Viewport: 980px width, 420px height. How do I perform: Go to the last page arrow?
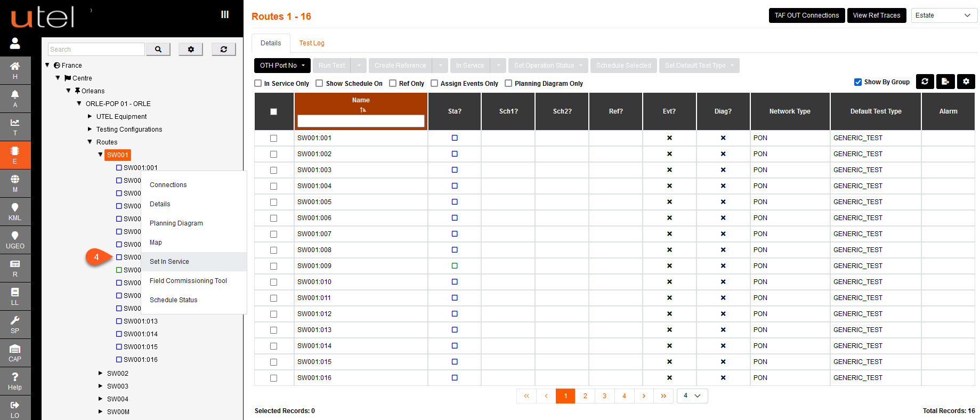[663, 396]
